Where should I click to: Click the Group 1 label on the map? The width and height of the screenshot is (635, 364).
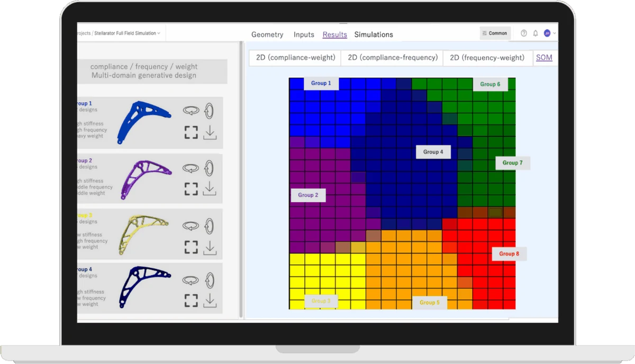pos(321,83)
